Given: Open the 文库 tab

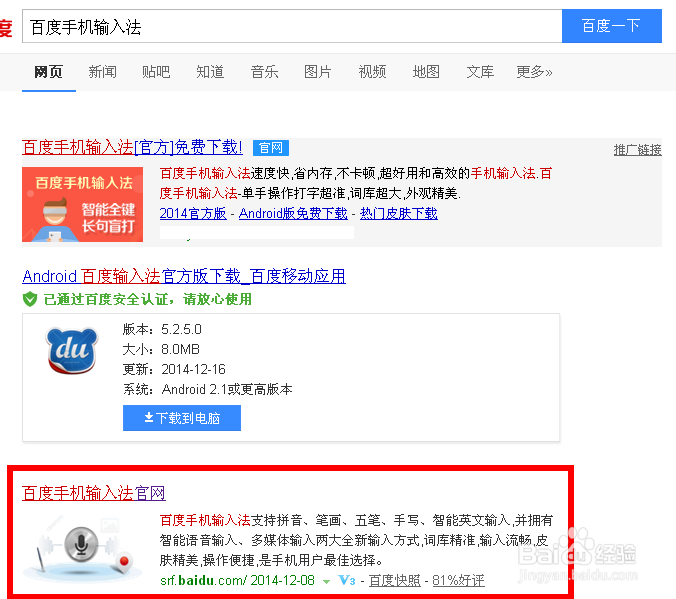Looking at the screenshot, I should pos(480,72).
